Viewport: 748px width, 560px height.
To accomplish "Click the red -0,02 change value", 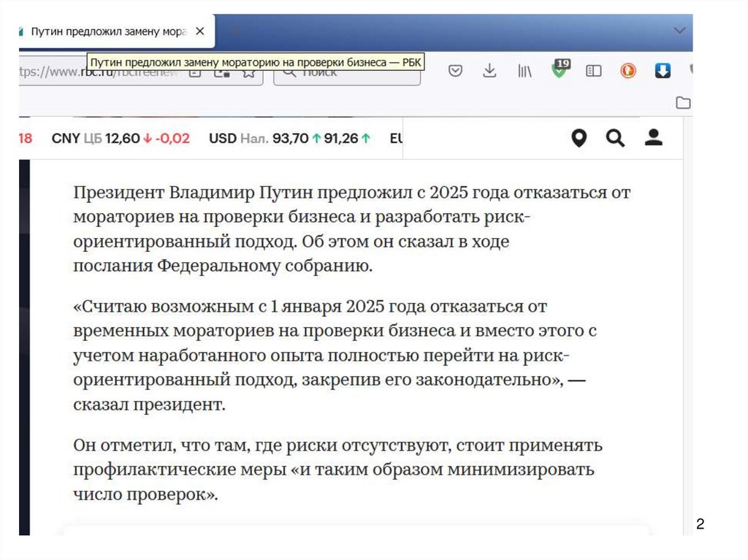I will [172, 138].
